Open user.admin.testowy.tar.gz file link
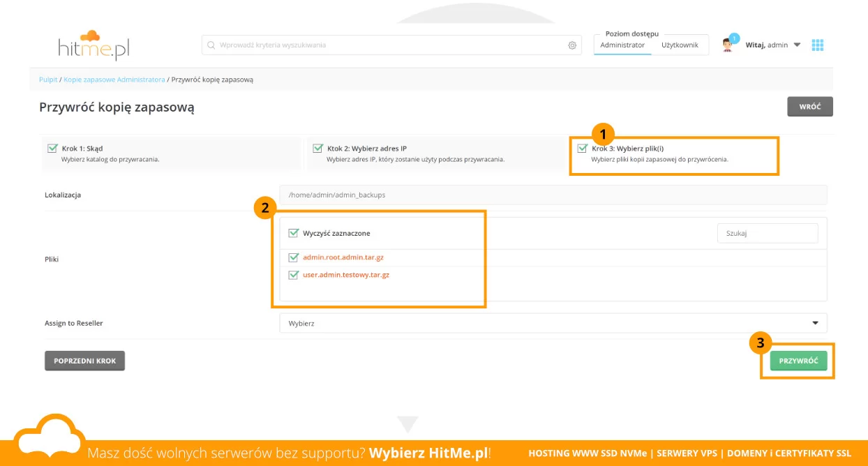 pos(346,275)
